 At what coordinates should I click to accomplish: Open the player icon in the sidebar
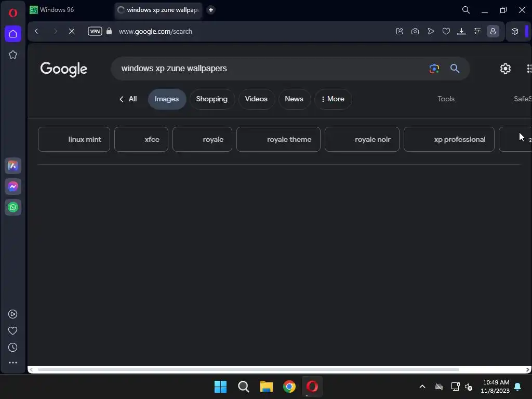pyautogui.click(x=12, y=314)
